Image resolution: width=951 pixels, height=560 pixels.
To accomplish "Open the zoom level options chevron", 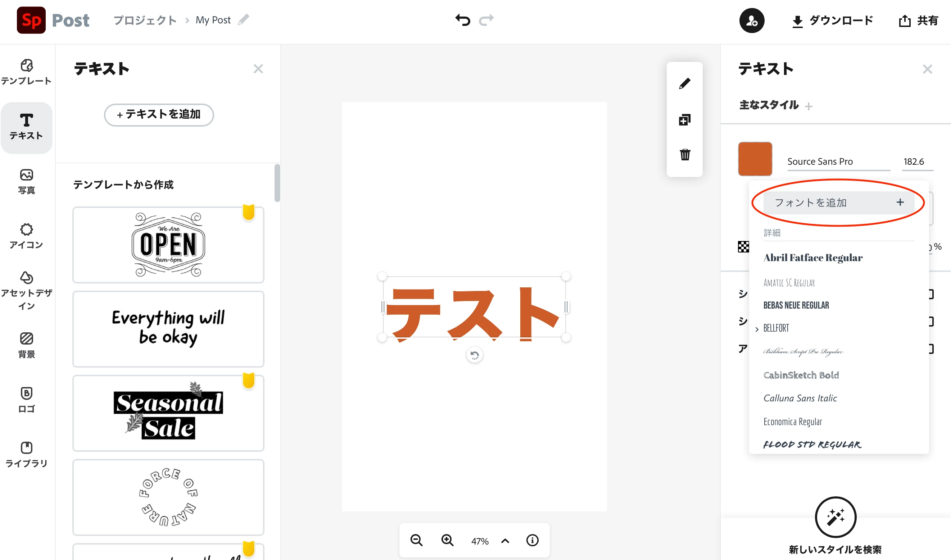I will coord(505,541).
